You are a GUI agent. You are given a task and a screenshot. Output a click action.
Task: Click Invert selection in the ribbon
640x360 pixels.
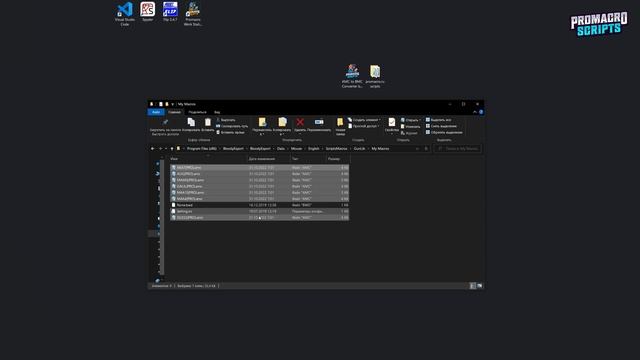(x=444, y=132)
